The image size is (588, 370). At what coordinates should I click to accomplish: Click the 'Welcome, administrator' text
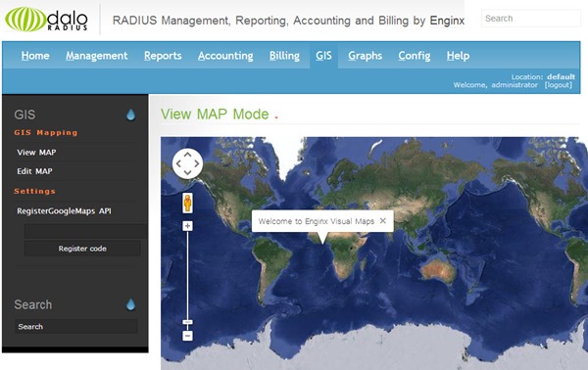coord(495,85)
